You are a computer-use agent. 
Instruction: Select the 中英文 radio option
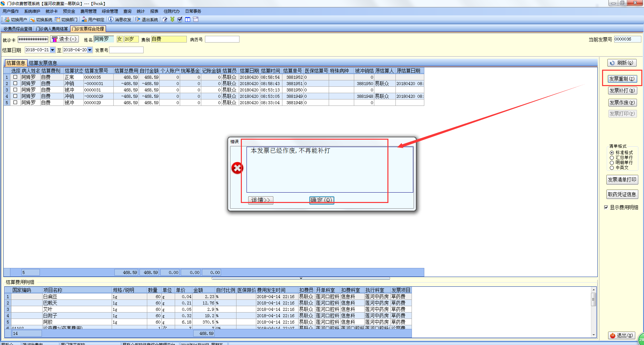pos(612,168)
